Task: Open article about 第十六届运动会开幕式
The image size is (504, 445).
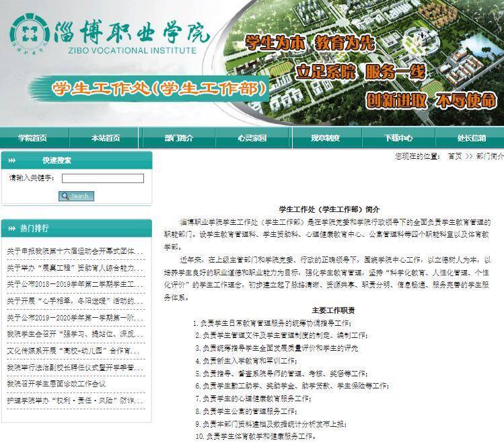Action: click(x=75, y=252)
